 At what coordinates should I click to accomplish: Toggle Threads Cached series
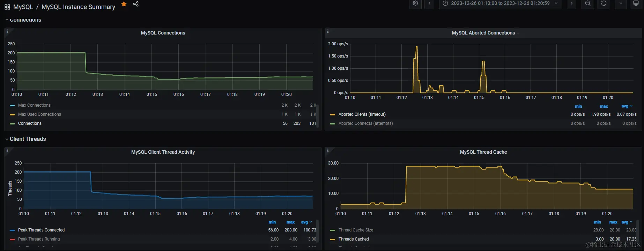(x=354, y=239)
